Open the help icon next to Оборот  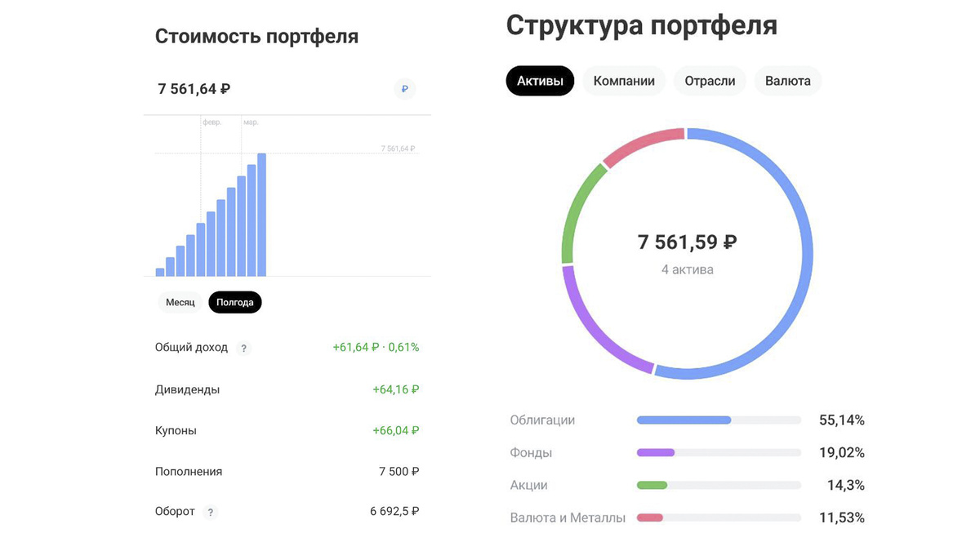[210, 512]
